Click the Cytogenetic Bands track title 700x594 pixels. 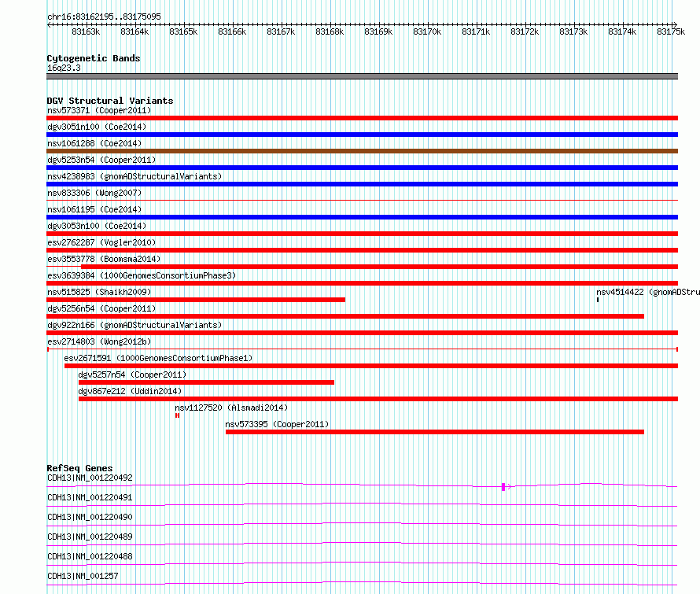(94, 58)
